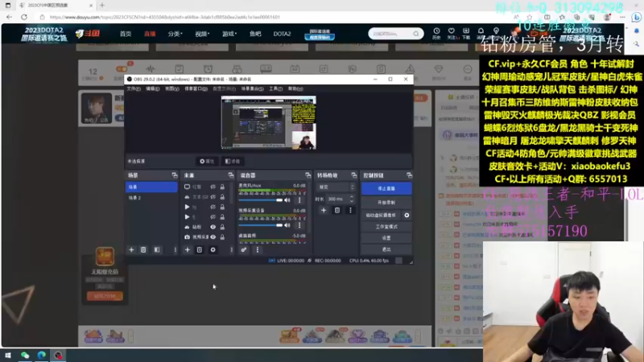Open OBS 视图(V) menu
This screenshot has height=362, width=644.
coord(171,88)
